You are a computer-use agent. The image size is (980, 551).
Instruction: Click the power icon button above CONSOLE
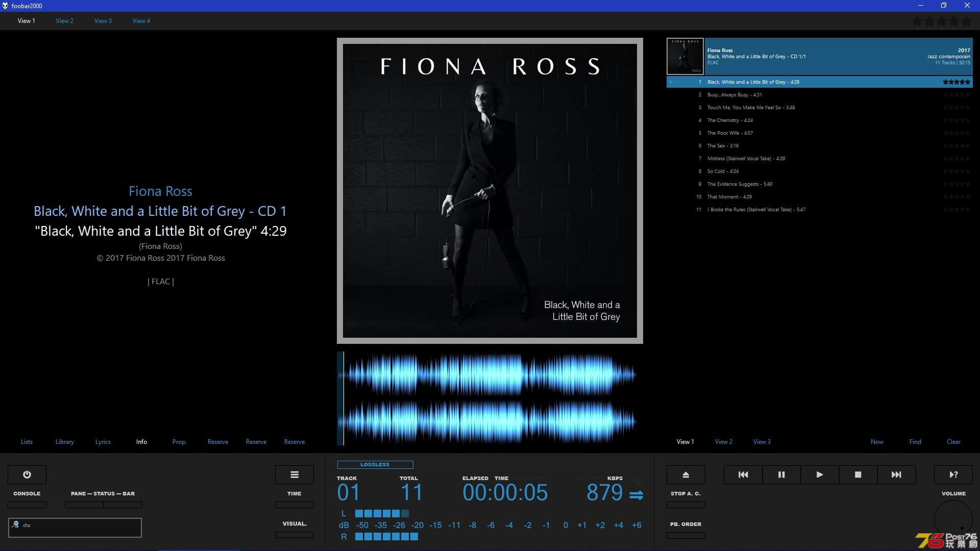click(x=27, y=474)
